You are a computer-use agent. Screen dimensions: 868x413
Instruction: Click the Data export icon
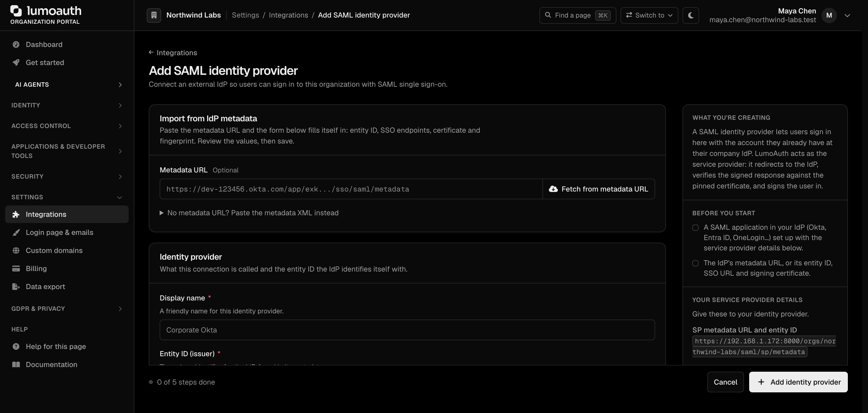[16, 287]
